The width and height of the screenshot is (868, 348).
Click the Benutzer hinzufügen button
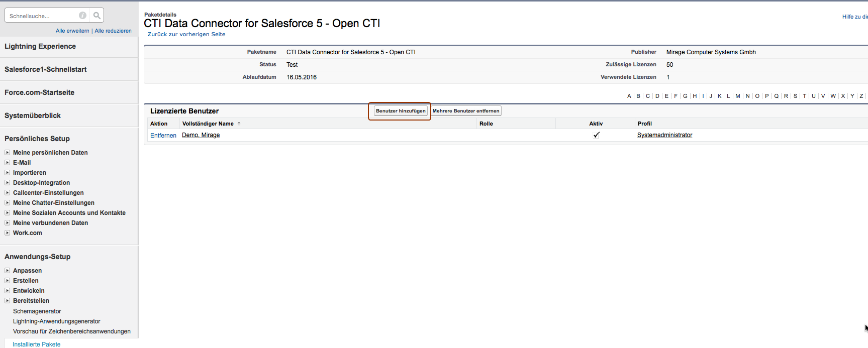[x=401, y=111]
